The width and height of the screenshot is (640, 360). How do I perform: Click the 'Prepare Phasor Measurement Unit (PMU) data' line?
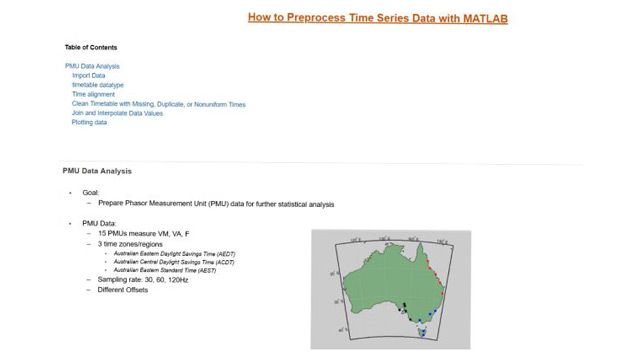click(216, 204)
